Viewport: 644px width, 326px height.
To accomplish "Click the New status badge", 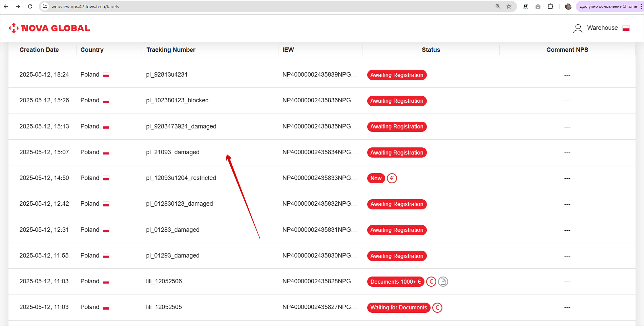I will click(376, 178).
